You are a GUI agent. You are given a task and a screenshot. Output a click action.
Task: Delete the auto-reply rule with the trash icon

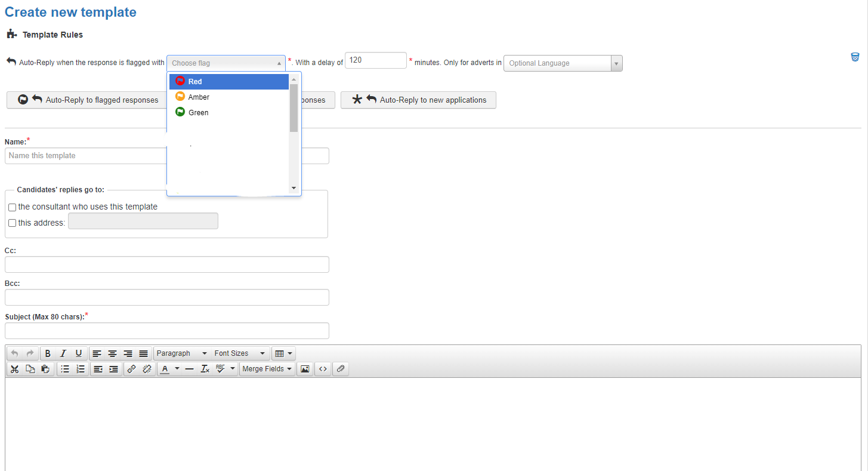pos(855,57)
